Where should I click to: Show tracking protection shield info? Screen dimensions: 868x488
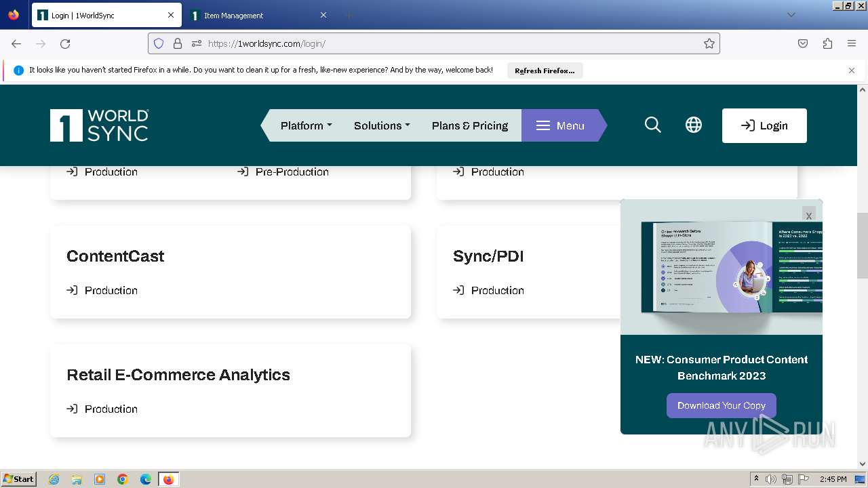pos(159,43)
